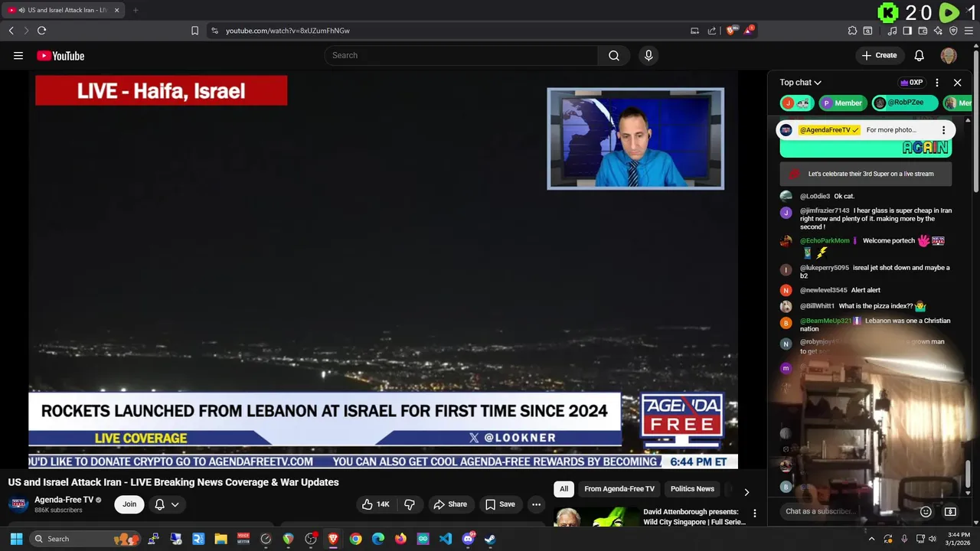Viewport: 980px width, 551px height.
Task: Open the account avatar menu
Action: [949, 55]
